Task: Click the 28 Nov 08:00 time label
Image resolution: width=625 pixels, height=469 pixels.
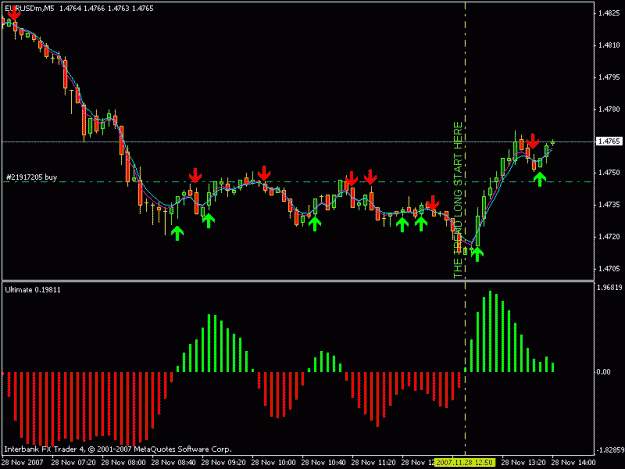Action: click(x=124, y=462)
